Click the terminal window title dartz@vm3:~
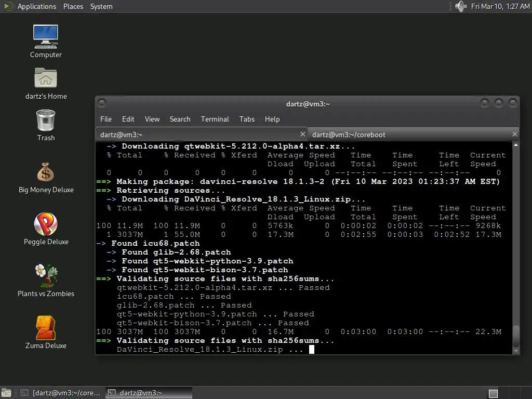This screenshot has height=399, width=532. pyautogui.click(x=308, y=104)
